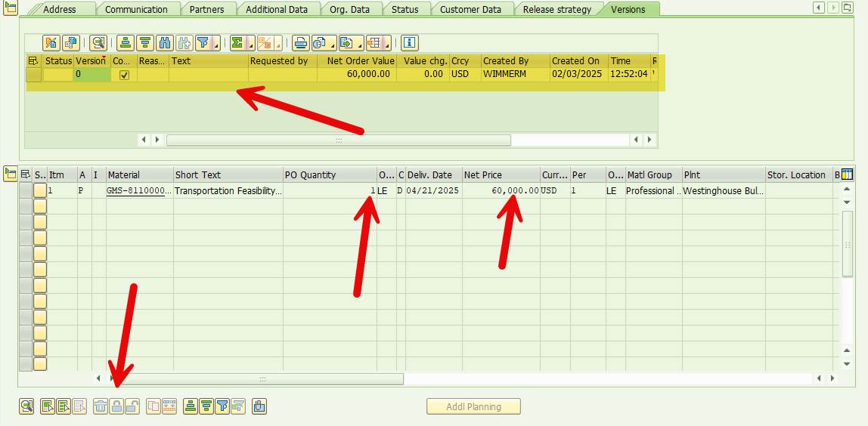Click the versions grid horizontal scrollbar thumb
The image size is (868, 426).
click(x=339, y=140)
